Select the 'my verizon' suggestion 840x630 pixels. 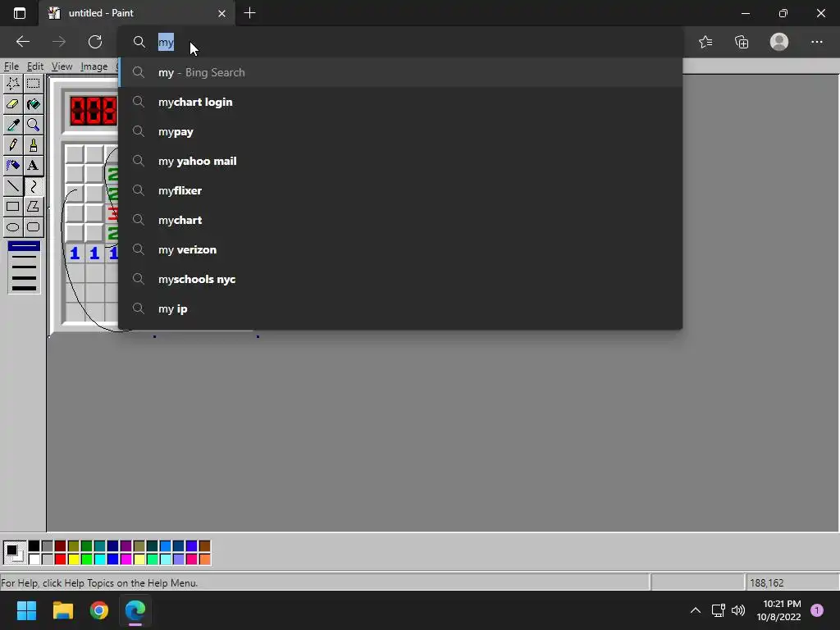(400, 249)
